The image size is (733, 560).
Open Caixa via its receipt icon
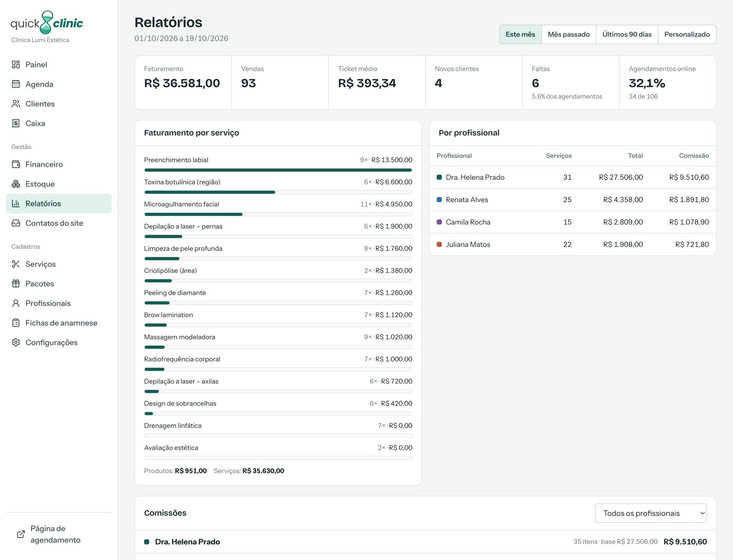tap(16, 123)
